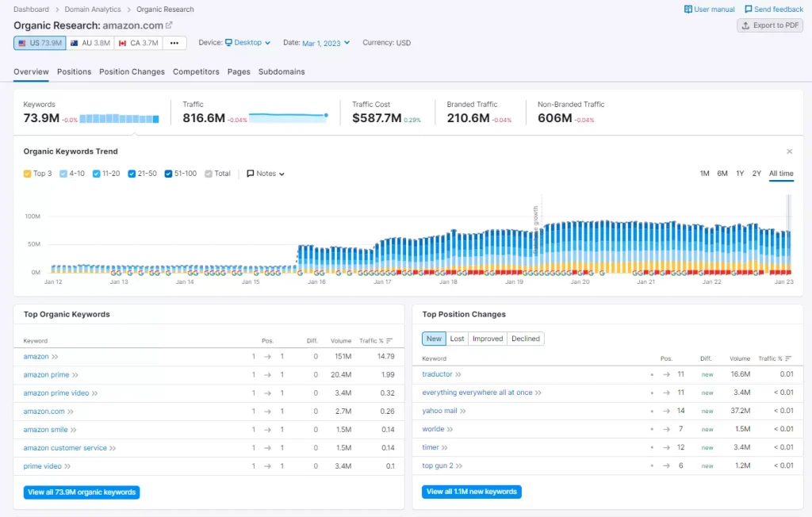Open the amazon.com keyword link

click(x=44, y=412)
